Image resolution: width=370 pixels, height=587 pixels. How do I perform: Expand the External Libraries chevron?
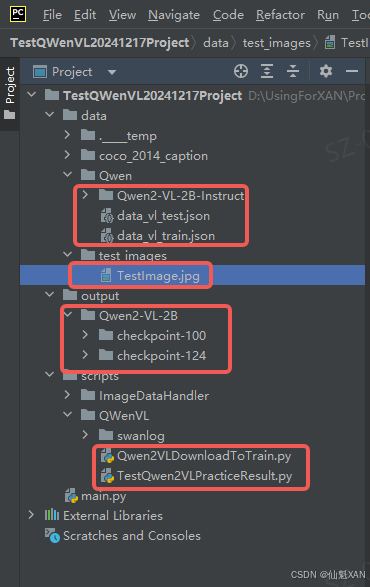point(31,515)
